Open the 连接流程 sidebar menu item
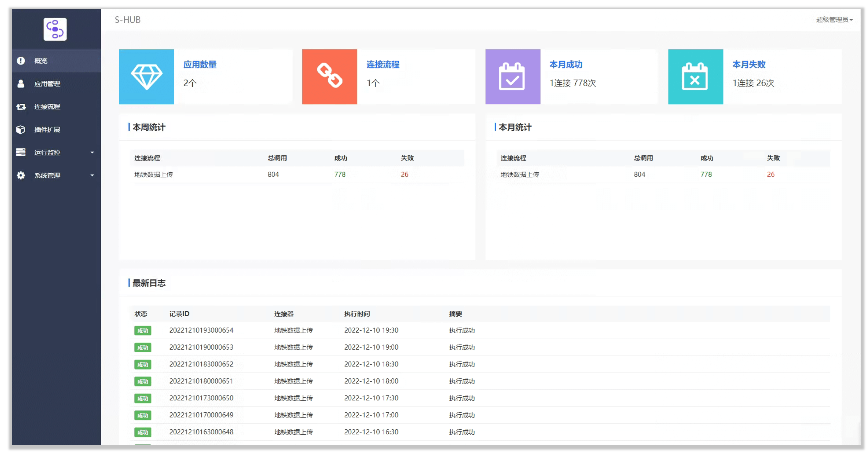 (x=56, y=107)
